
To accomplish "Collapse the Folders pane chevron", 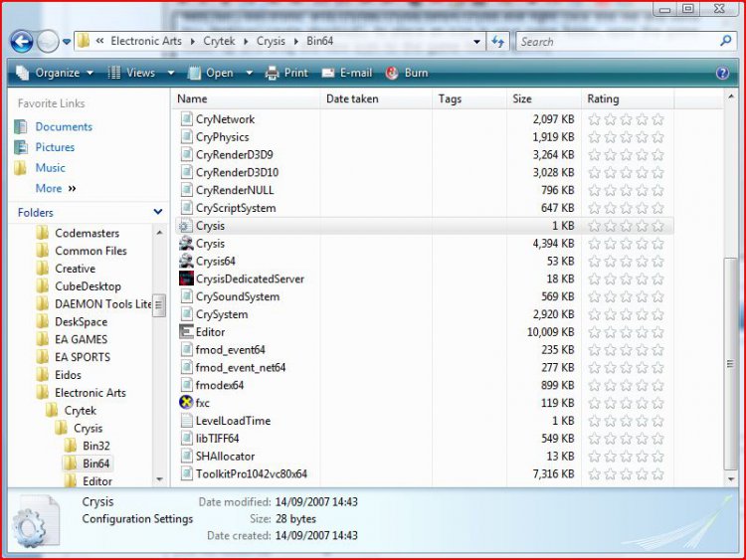I will click(158, 212).
